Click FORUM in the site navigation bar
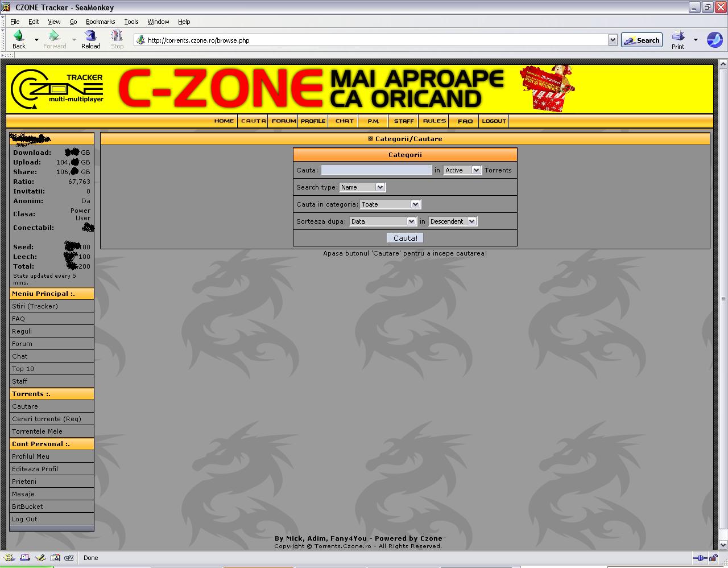The width and height of the screenshot is (728, 568). click(x=284, y=121)
